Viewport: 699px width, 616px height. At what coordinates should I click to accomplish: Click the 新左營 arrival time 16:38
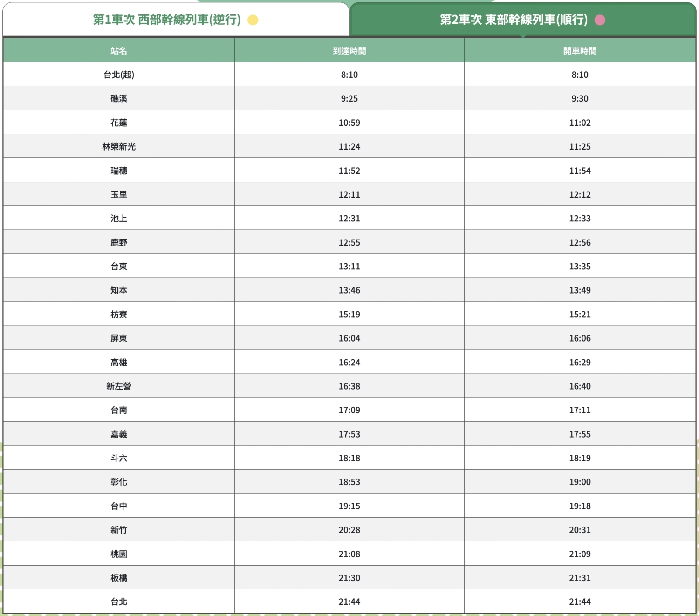pos(349,386)
